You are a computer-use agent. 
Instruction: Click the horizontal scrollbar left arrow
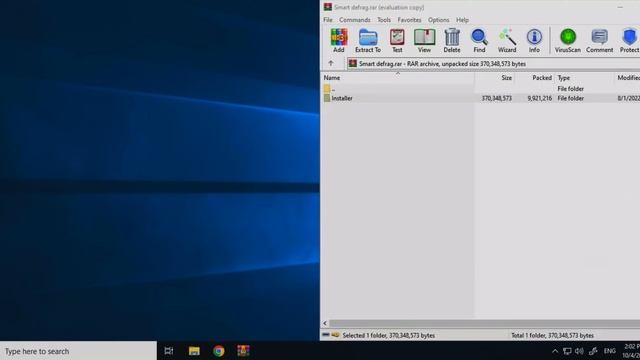pos(325,323)
